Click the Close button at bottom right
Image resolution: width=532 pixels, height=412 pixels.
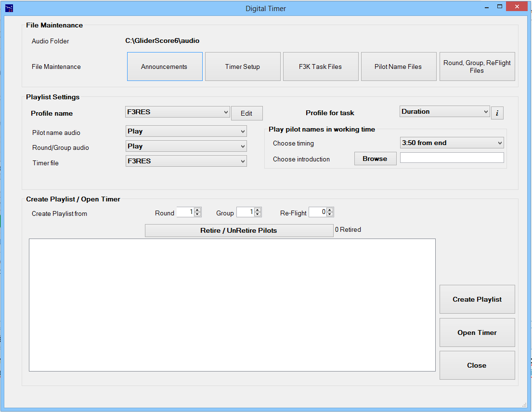point(477,365)
